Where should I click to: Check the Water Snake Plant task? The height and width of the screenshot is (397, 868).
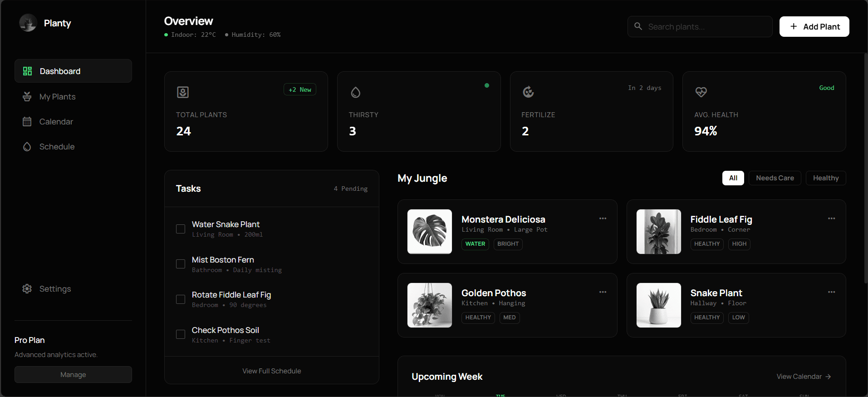click(x=181, y=229)
